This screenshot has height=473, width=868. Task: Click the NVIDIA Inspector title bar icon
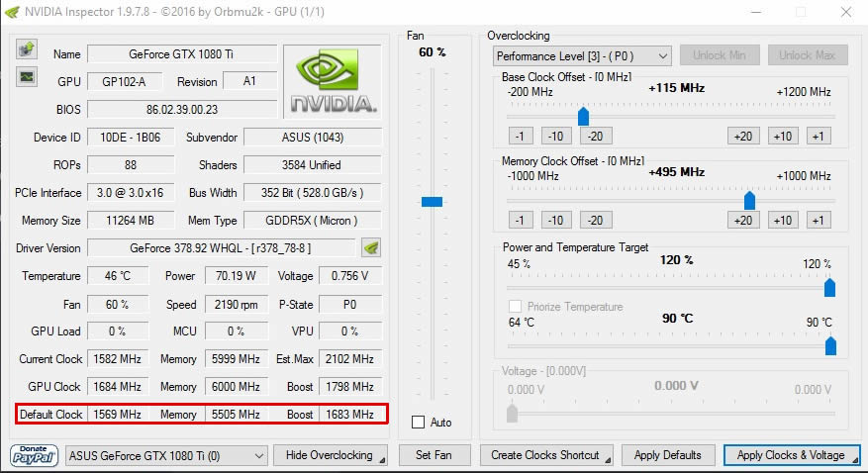click(12, 12)
